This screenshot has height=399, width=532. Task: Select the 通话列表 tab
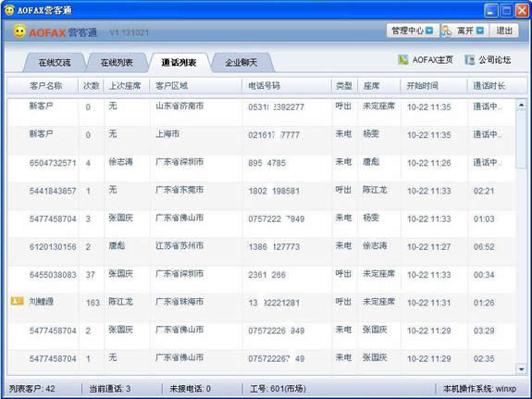pos(179,62)
